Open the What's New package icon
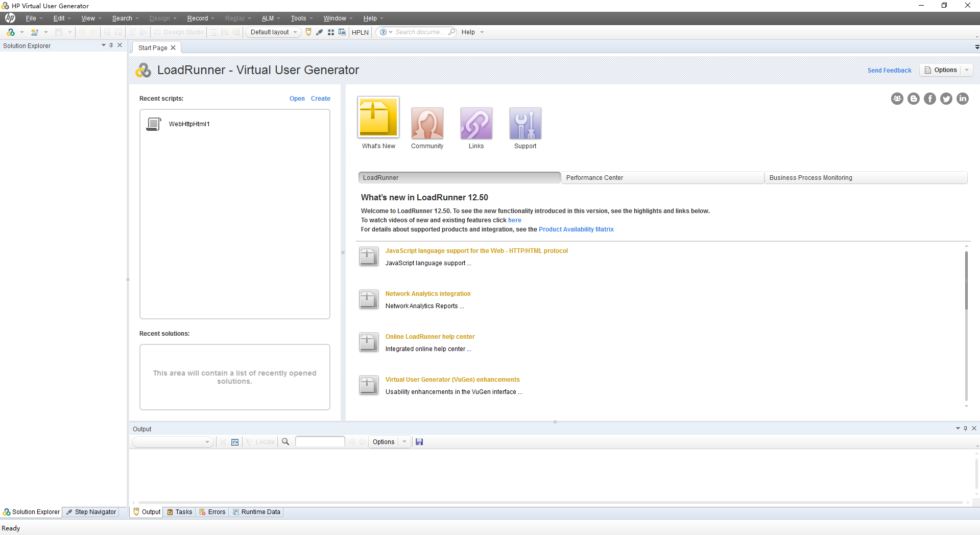This screenshot has height=535, width=980. click(378, 118)
